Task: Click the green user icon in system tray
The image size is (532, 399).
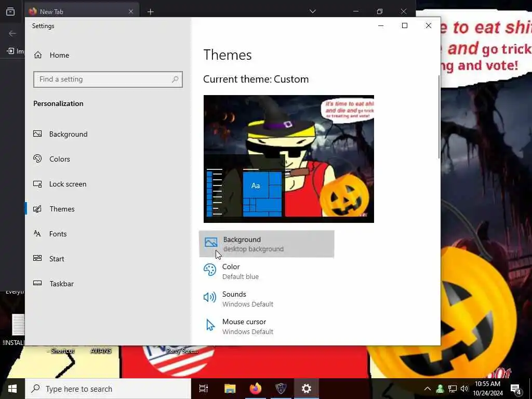Action: click(x=440, y=389)
